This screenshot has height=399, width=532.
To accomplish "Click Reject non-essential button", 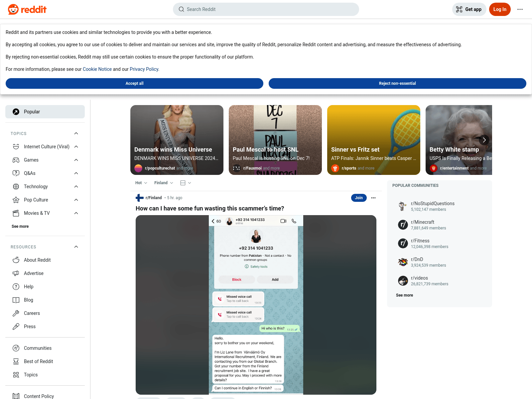I will pos(397,83).
